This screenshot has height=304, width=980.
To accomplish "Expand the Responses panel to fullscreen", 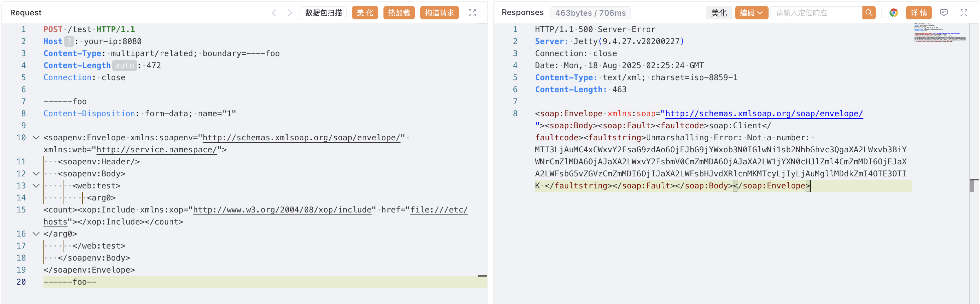I will coord(964,13).
